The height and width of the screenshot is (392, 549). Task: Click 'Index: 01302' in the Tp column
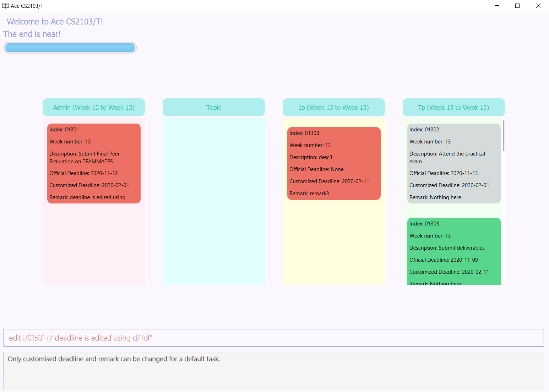pyautogui.click(x=424, y=130)
